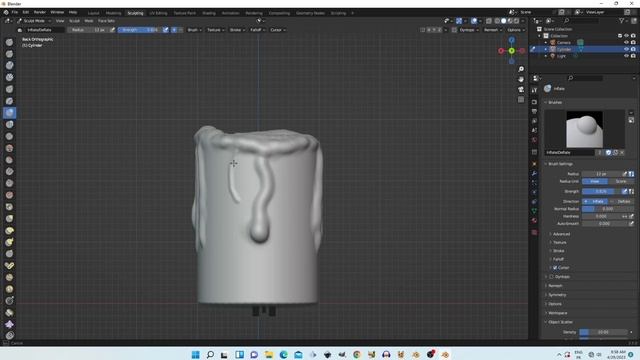The width and height of the screenshot is (640, 360).
Task: Set brush direction to Deflate
Action: 621,201
